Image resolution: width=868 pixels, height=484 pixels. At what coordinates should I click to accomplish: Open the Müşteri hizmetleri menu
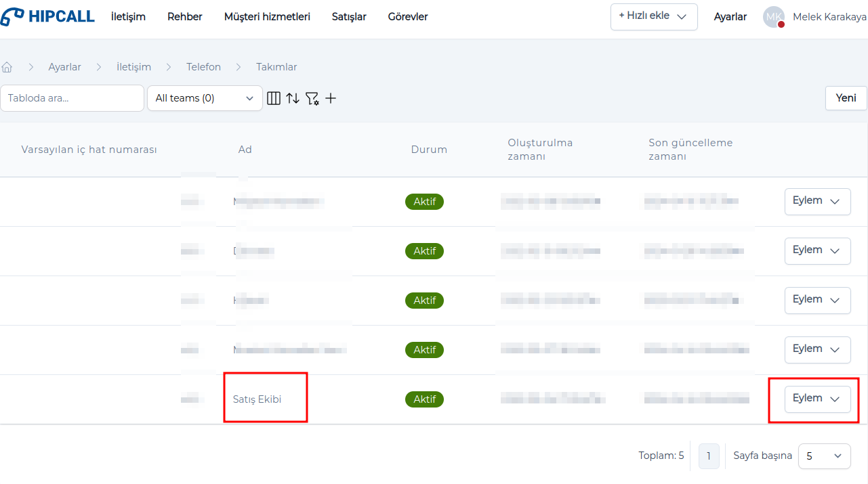[267, 17]
